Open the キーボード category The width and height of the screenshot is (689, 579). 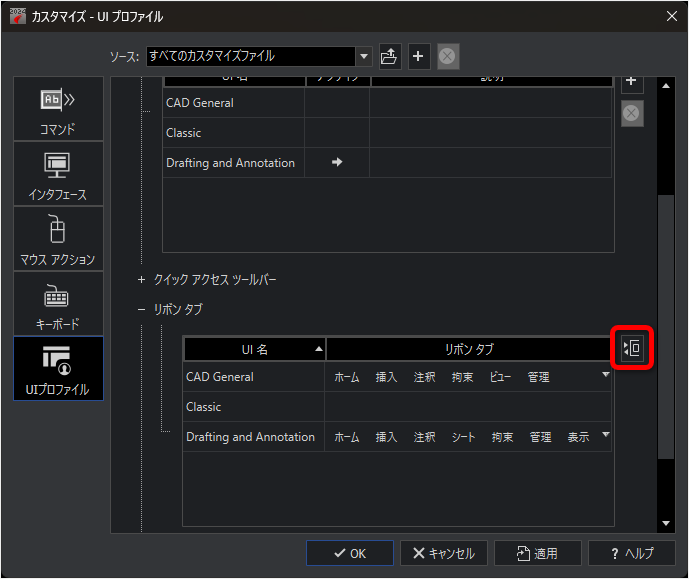click(58, 304)
